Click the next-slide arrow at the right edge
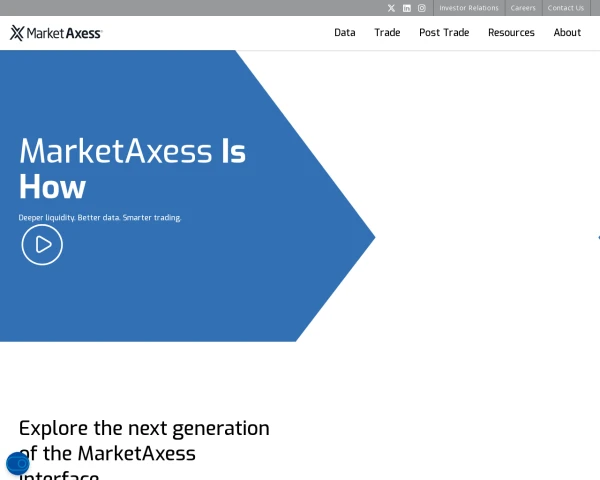Screen dimensions: 600x480 tap(597, 237)
